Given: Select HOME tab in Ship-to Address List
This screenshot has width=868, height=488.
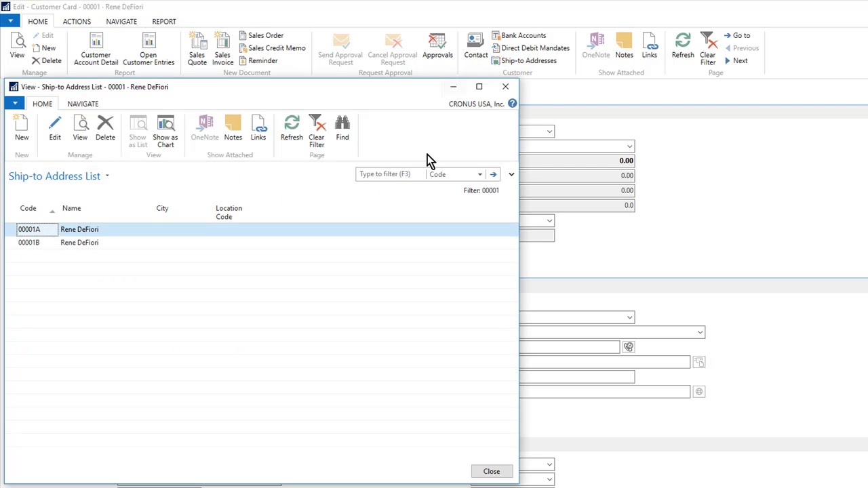Looking at the screenshot, I should 42,104.
